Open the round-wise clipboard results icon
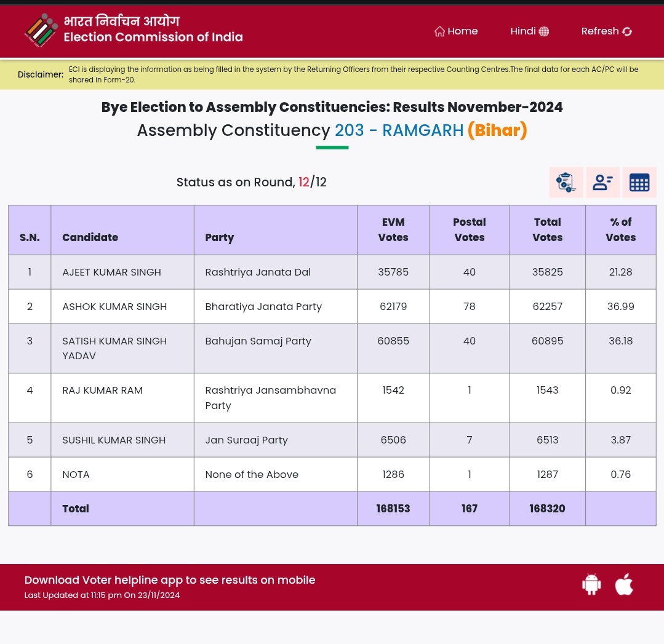This screenshot has width=664, height=644. [x=566, y=183]
